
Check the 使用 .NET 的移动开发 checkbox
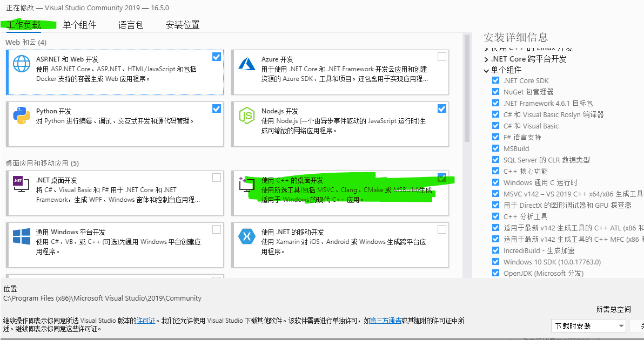coord(442,229)
